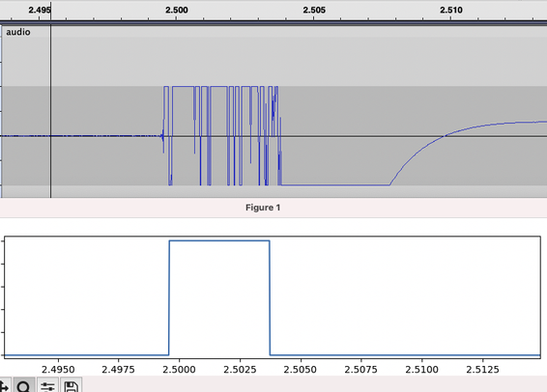Click the 2.5075 x-axis tick label

[361, 370]
